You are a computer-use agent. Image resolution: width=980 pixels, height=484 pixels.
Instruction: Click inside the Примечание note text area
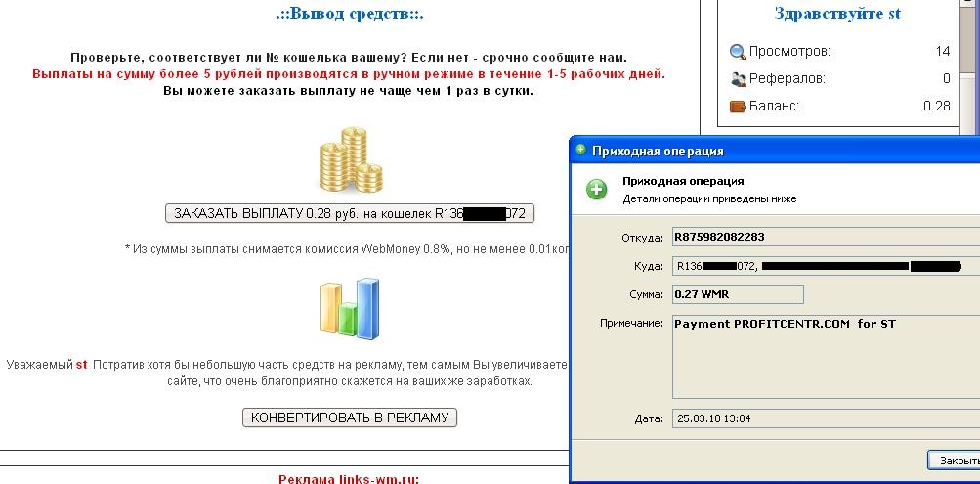point(821,357)
